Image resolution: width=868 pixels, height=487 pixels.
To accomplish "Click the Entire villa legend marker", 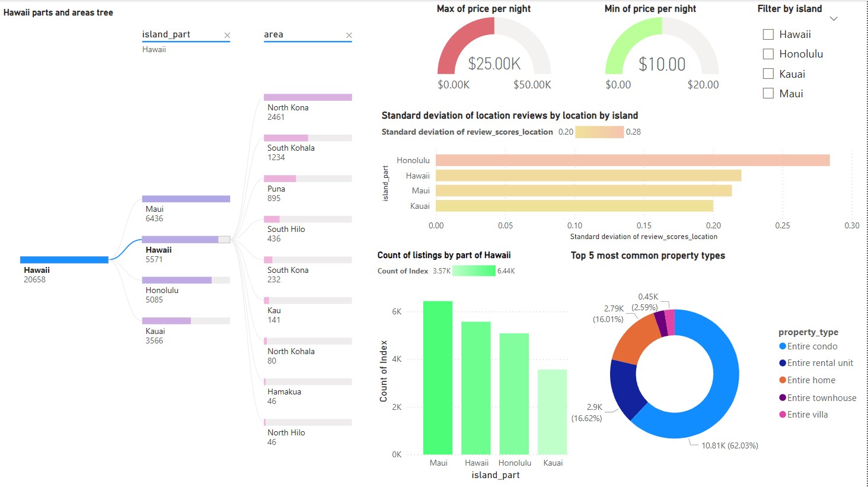I will pos(782,415).
